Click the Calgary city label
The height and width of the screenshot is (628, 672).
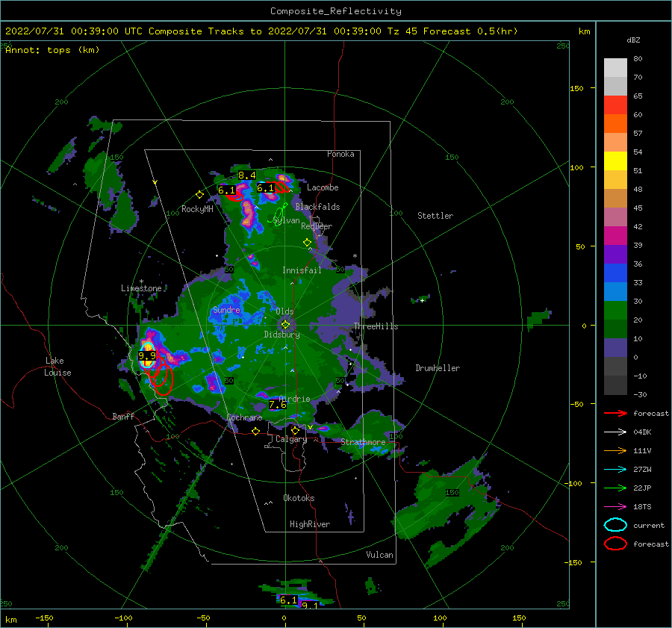pyautogui.click(x=291, y=439)
